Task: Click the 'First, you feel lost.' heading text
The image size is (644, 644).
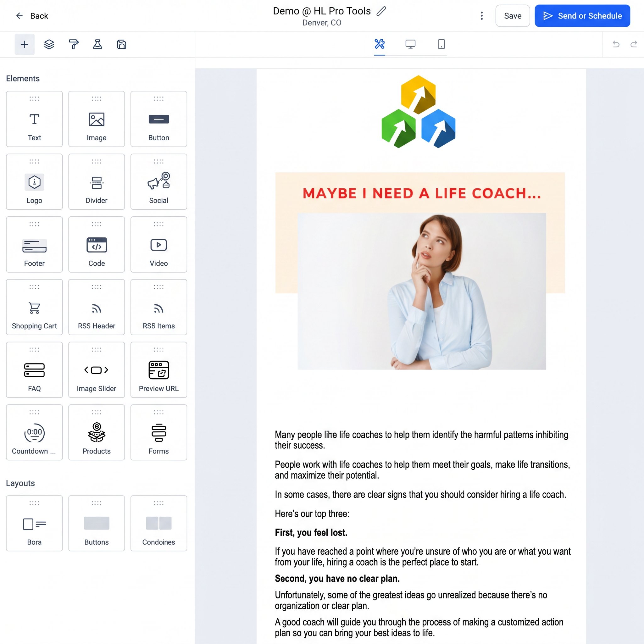Action: (311, 532)
